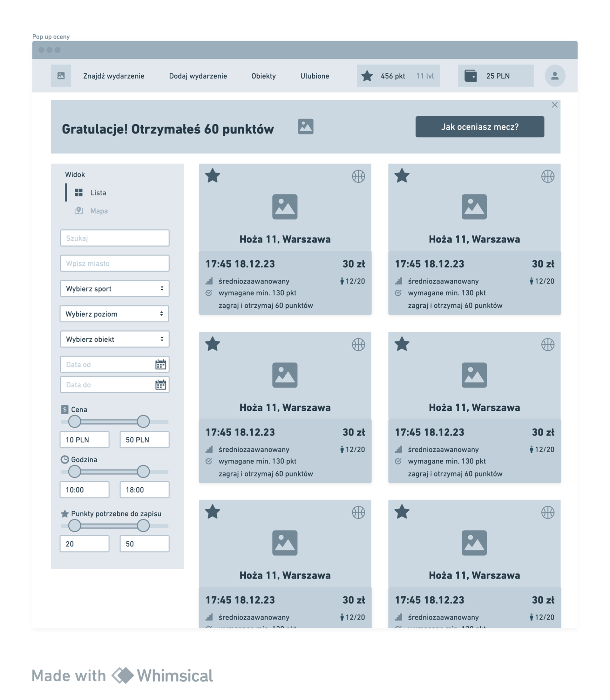Click left handle of points slider

point(75,525)
